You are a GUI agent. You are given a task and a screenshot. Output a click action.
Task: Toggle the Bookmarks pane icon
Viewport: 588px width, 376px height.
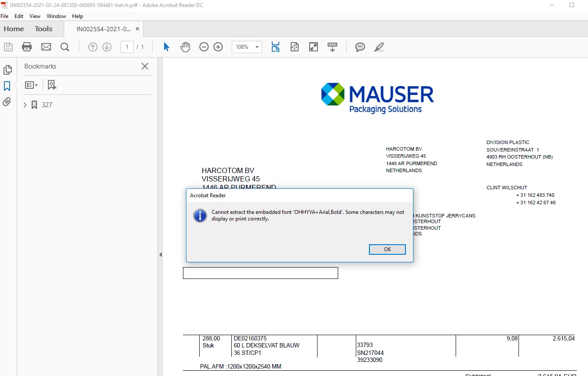coord(7,86)
